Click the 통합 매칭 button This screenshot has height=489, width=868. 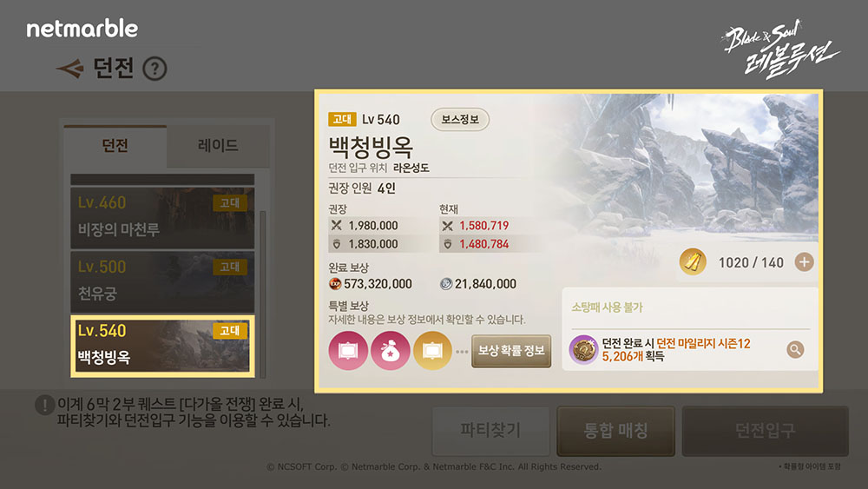[615, 430]
